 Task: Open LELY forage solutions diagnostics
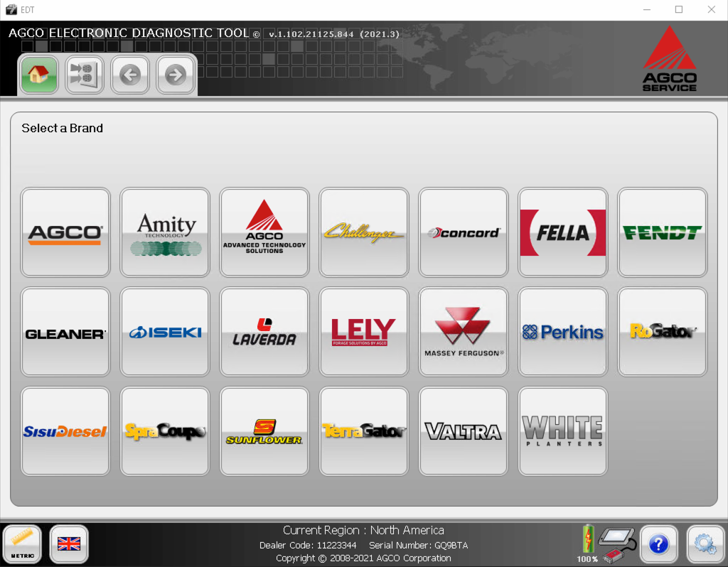[x=363, y=331]
